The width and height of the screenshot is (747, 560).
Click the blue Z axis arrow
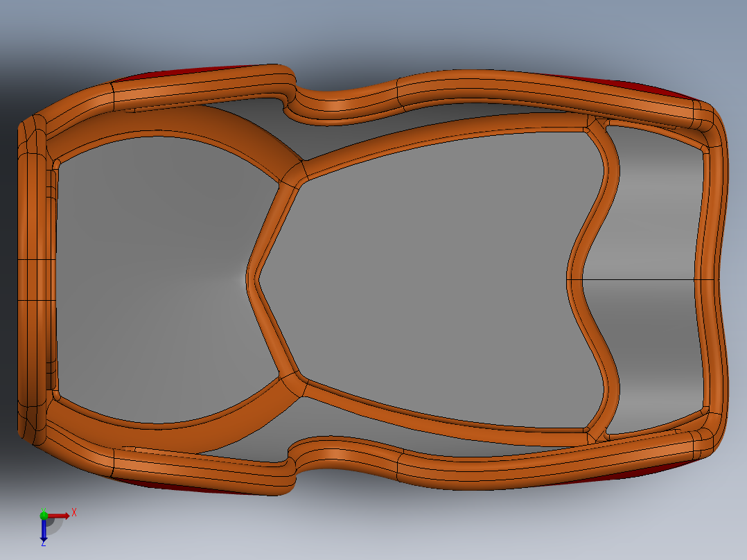coord(44,530)
